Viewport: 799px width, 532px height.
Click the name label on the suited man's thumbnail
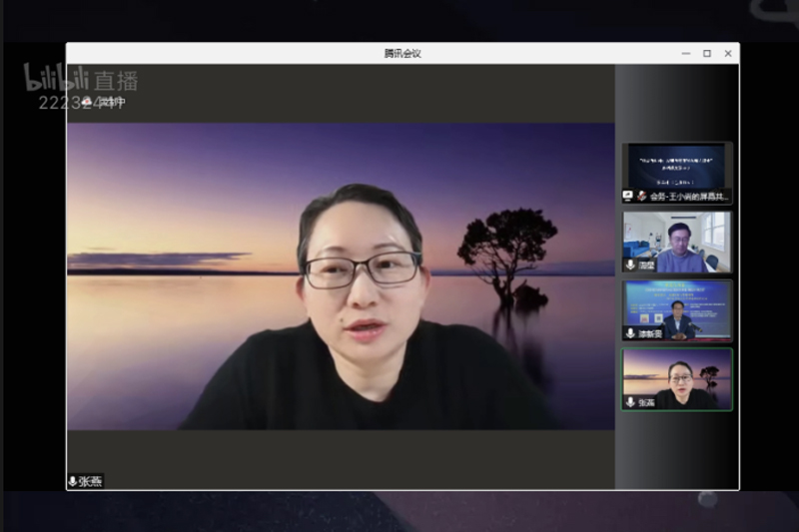[x=651, y=333]
